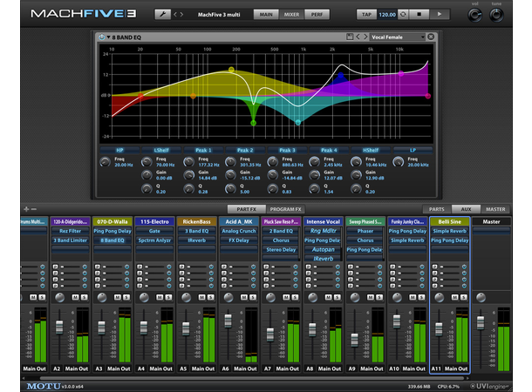Solo the RickenBass channel

click(x=211, y=297)
